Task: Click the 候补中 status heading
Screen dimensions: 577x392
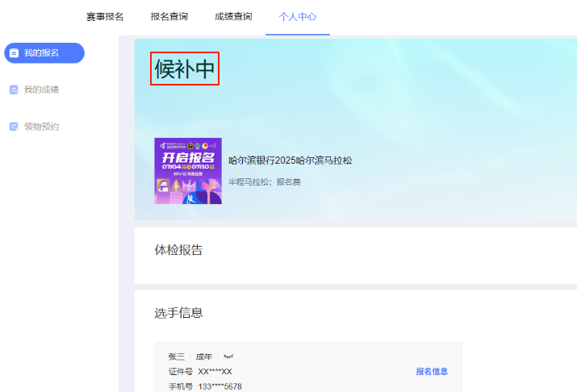Action: tap(185, 70)
